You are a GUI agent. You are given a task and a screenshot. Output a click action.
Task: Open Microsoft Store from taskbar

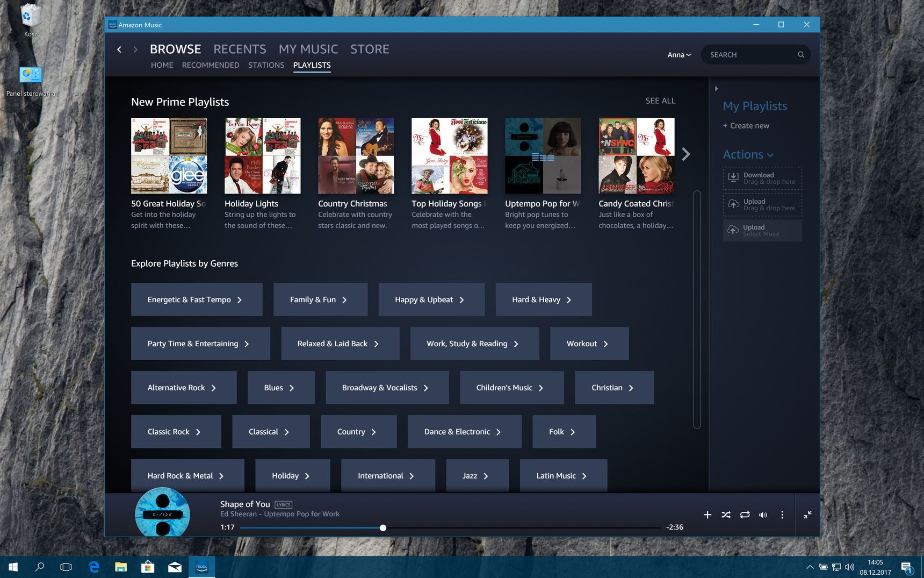click(x=148, y=567)
